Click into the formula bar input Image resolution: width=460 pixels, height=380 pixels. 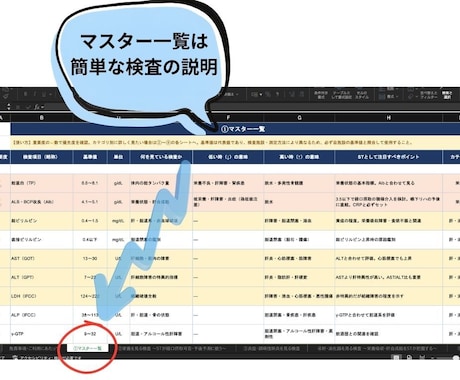333,107
